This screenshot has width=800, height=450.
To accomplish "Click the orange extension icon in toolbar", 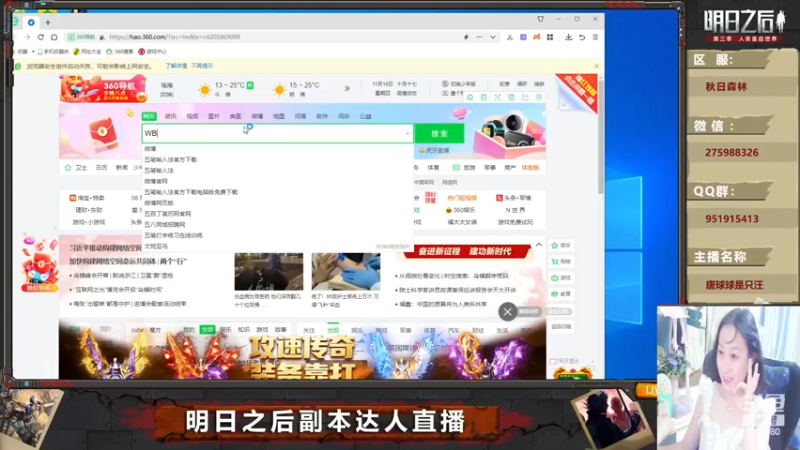I will (536, 37).
